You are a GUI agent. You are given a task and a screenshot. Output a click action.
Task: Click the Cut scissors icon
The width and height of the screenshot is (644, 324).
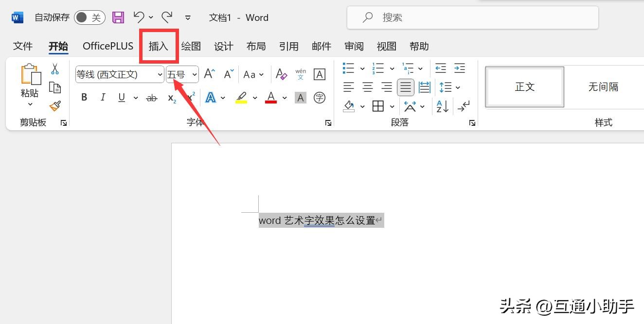tap(55, 69)
